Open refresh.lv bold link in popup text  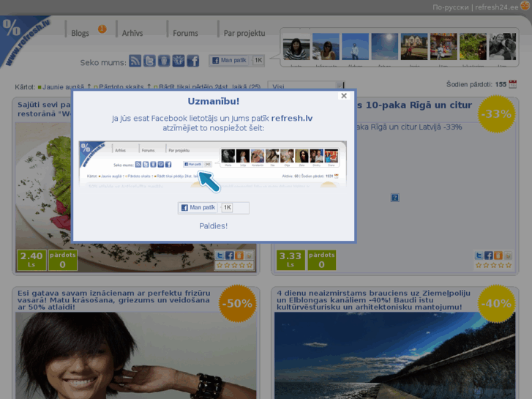(292, 118)
